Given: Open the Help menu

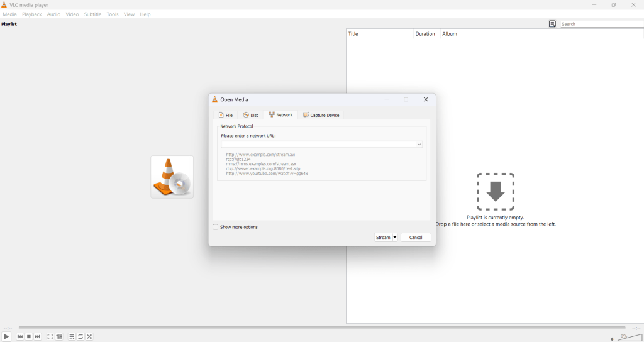Looking at the screenshot, I should (145, 14).
